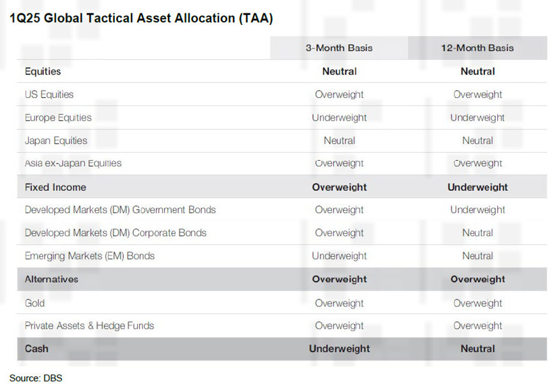Click Asia ex-Japan Equities 12-Month "Overweight" cell
The height and width of the screenshot is (392, 556).
[x=477, y=163]
